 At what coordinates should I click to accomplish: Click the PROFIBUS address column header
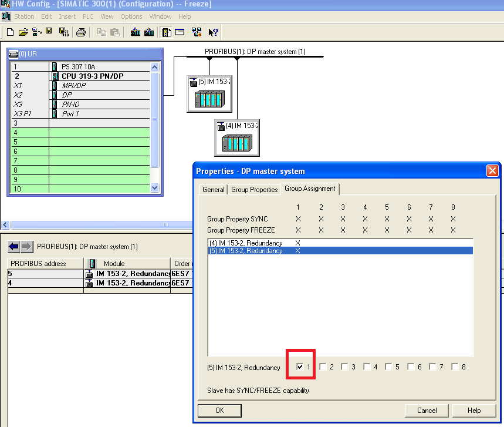(45, 264)
